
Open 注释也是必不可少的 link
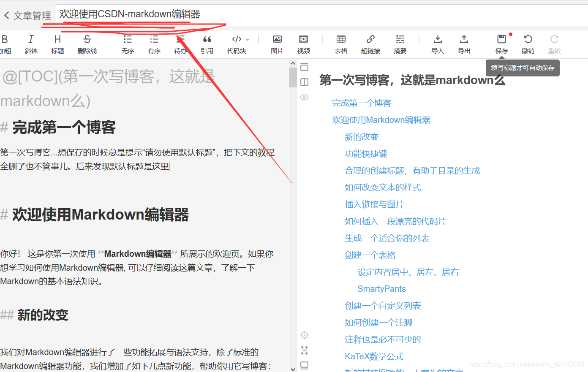pyautogui.click(x=383, y=339)
